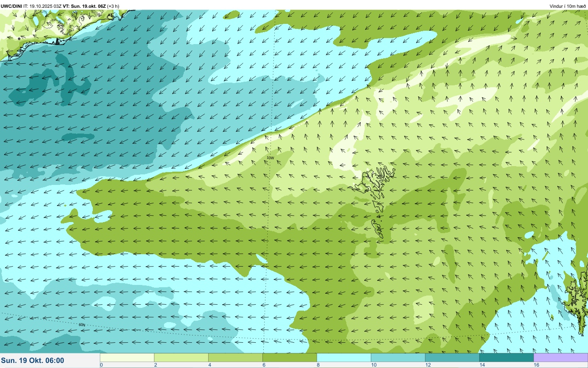Click the legend scale value '14'
588x368 pixels.
coord(482,365)
